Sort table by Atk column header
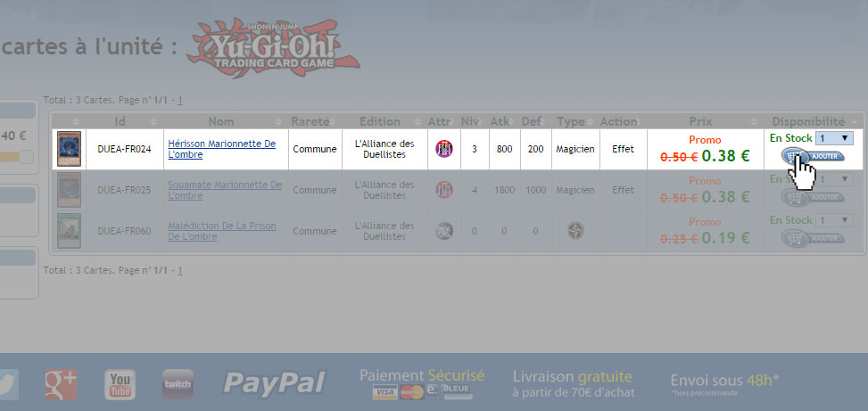868x411 pixels. click(x=505, y=121)
